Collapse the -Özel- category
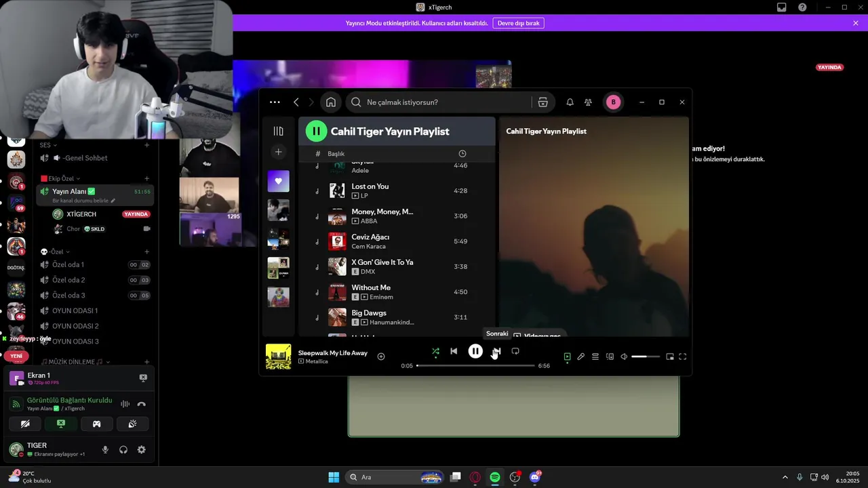This screenshot has width=868, height=488. [56, 251]
